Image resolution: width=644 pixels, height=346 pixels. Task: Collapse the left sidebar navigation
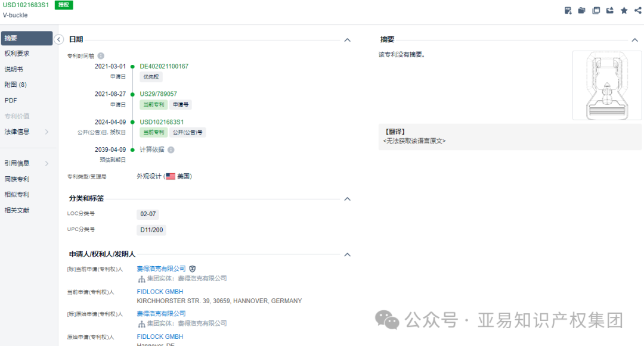coord(58,38)
